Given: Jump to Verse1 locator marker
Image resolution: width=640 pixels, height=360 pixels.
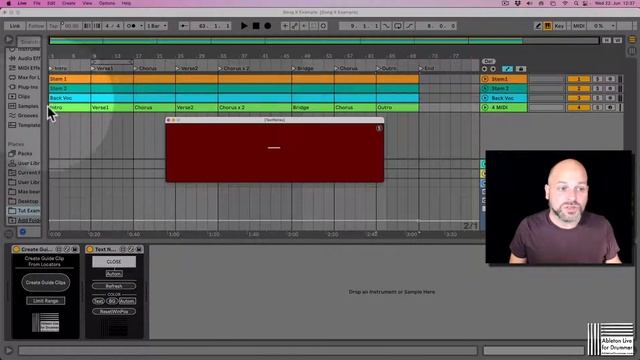Looking at the screenshot, I should click(102, 68).
